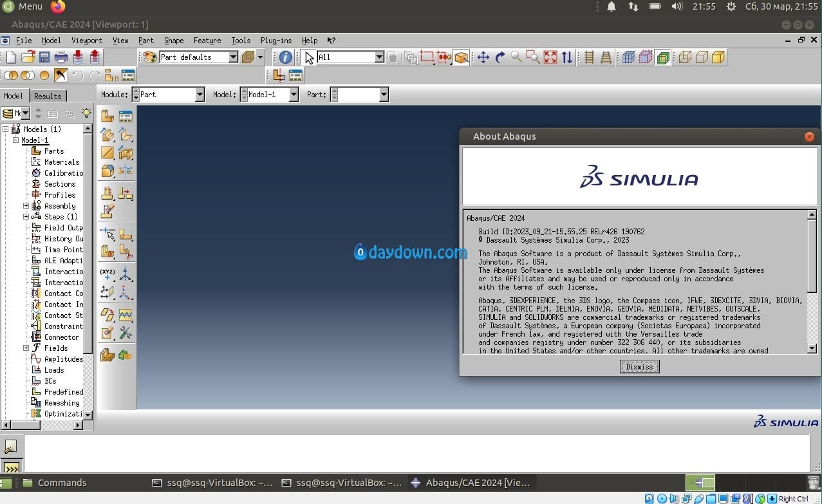
Task: Expand the Fields tree node
Action: pyautogui.click(x=26, y=348)
